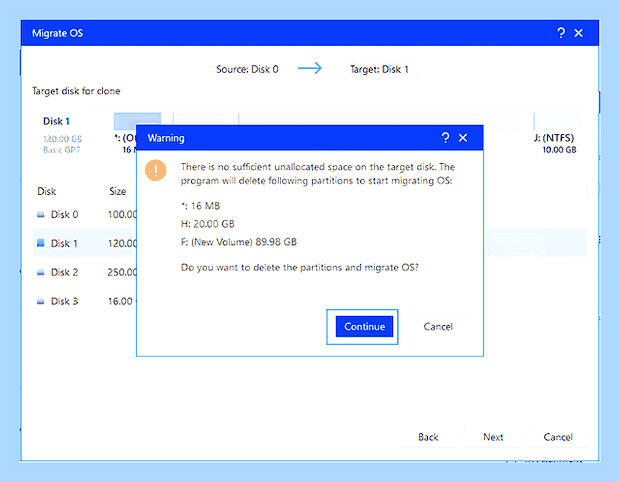
Task: Open help in the Migrate OS window
Action: point(561,33)
